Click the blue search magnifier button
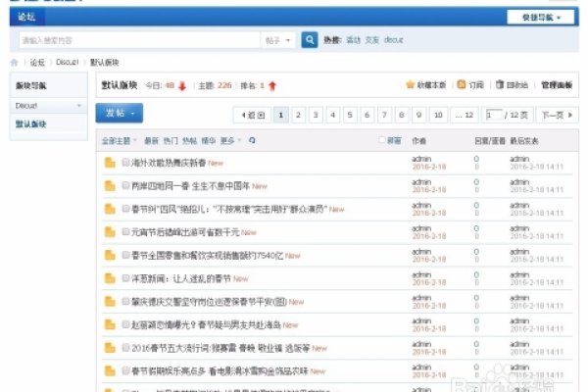This screenshot has height=392, width=588. (310, 39)
